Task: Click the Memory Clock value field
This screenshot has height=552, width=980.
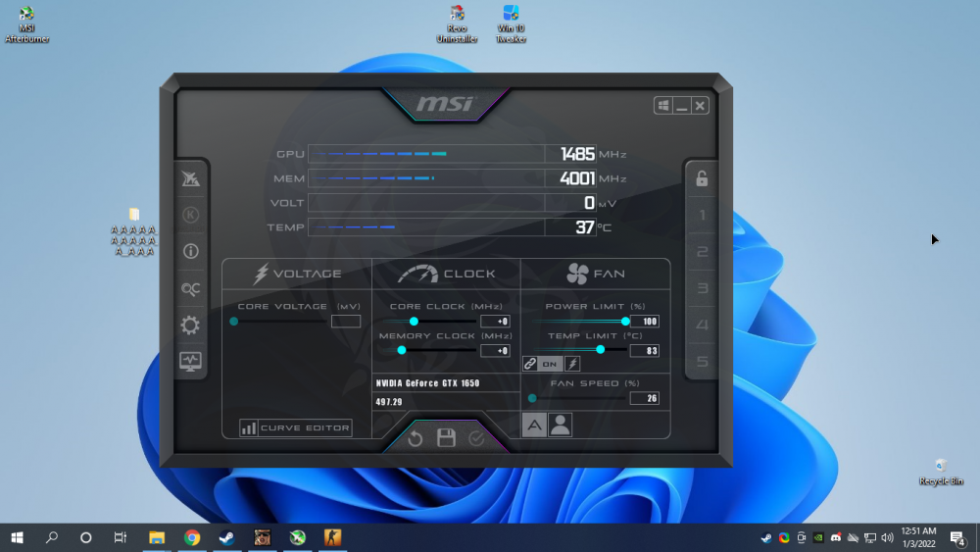Action: 495,351
